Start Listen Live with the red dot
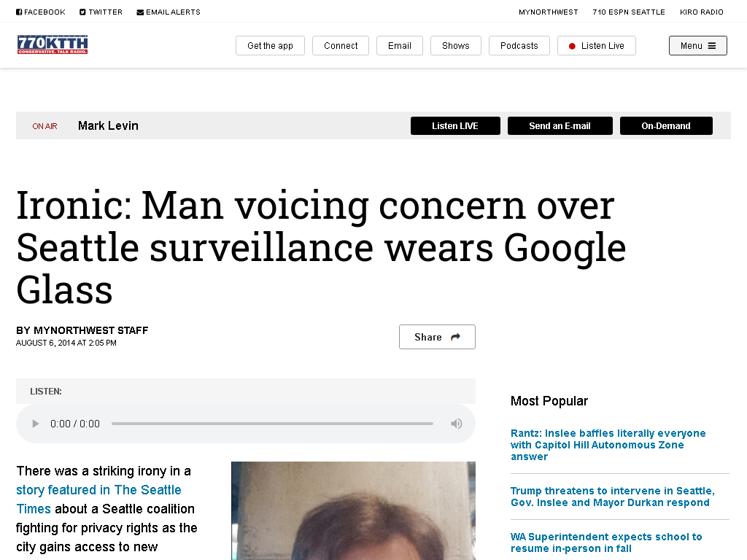The height and width of the screenshot is (560, 747). 597,46
